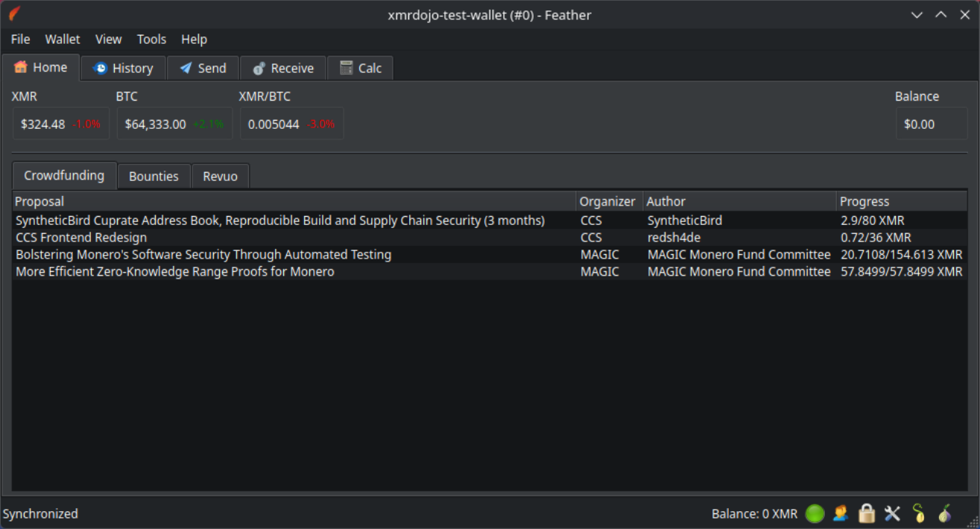Open the Wallet menu
The width and height of the screenshot is (980, 529).
coord(63,39)
